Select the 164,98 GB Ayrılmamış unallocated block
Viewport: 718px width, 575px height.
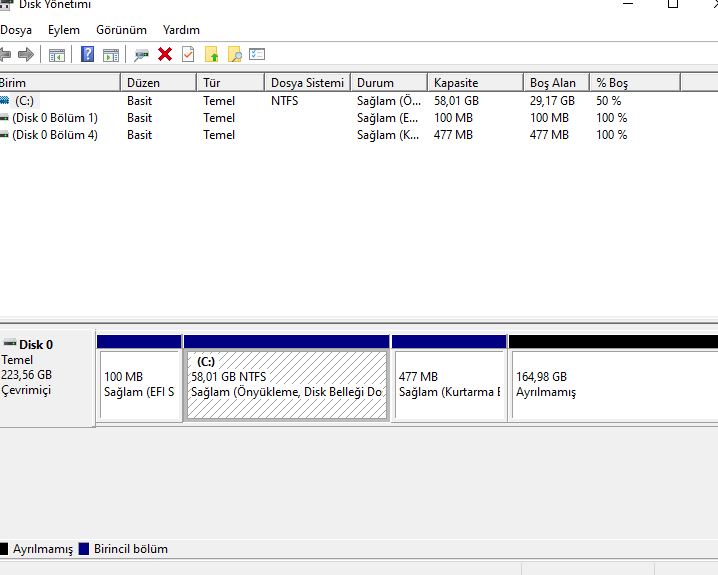613,378
